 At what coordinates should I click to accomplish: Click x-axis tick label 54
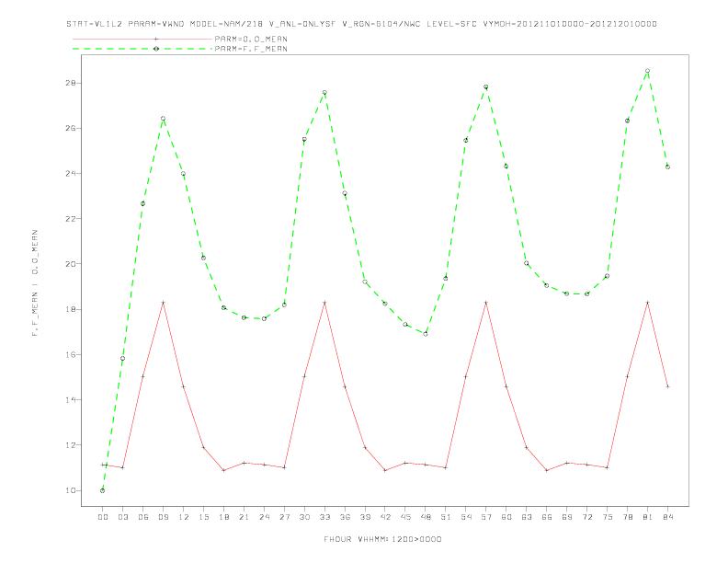(466, 517)
